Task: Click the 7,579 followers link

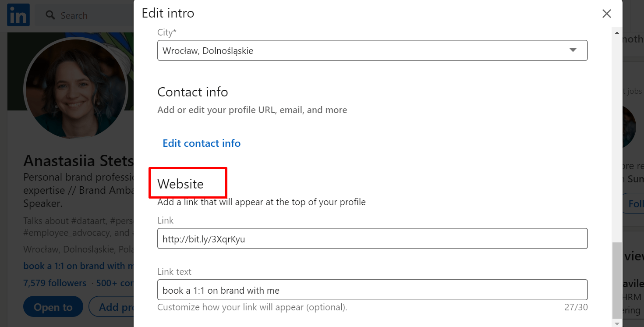Action: [x=54, y=283]
